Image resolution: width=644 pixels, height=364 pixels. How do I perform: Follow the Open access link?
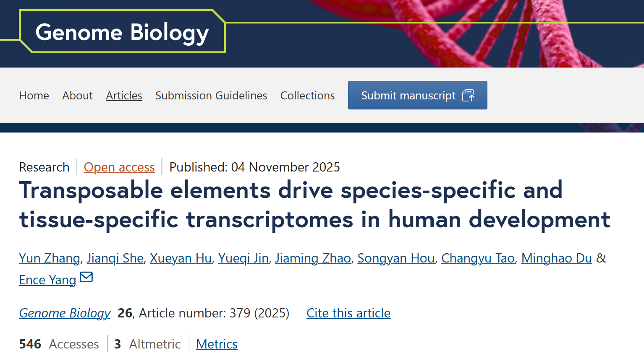point(119,167)
